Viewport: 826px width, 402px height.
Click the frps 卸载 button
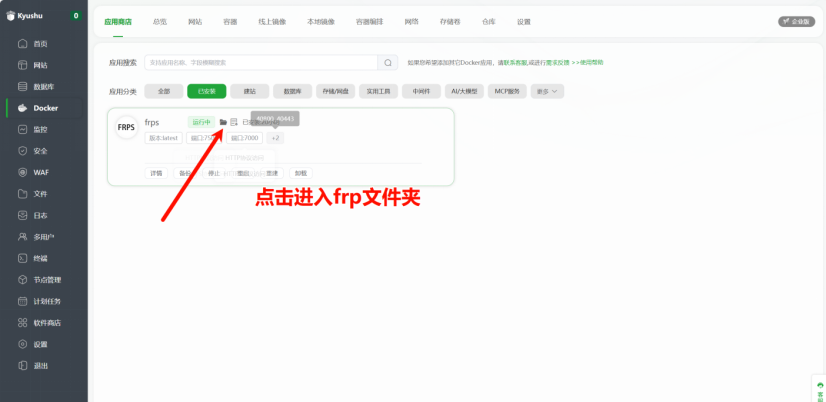pyautogui.click(x=301, y=173)
